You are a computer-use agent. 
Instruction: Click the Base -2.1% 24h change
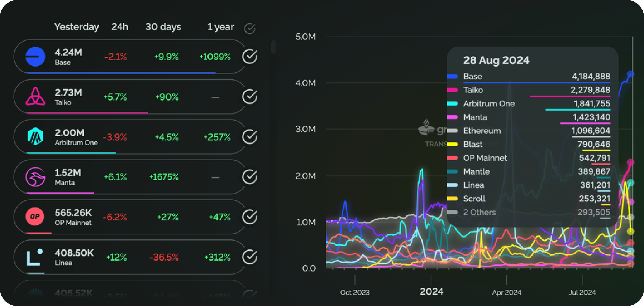(x=115, y=57)
